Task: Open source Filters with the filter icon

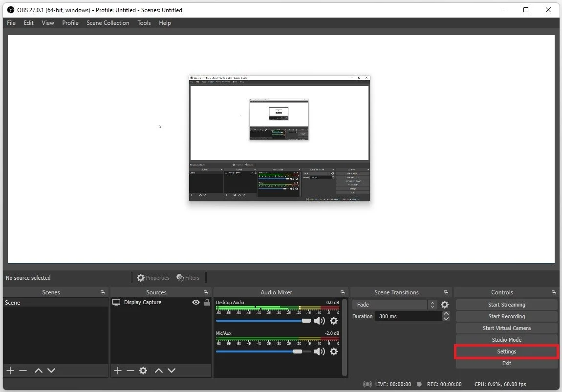Action: coord(189,277)
